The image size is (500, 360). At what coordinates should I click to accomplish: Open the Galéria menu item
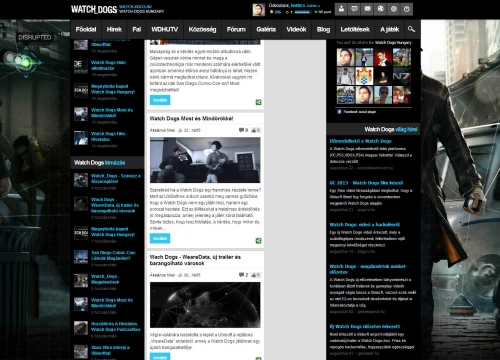(266, 29)
